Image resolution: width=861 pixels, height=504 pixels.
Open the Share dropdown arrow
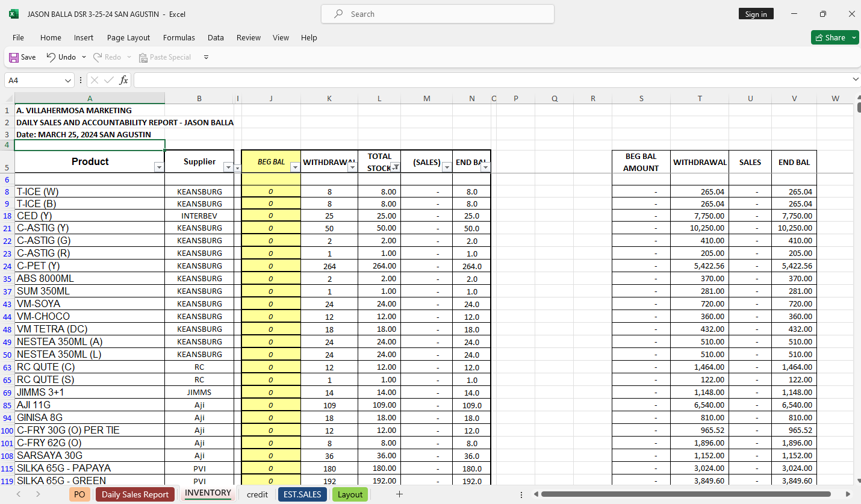(854, 37)
